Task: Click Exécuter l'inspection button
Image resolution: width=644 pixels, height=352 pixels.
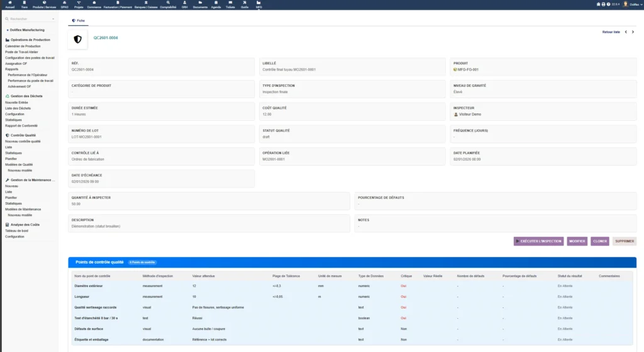Action: point(538,241)
